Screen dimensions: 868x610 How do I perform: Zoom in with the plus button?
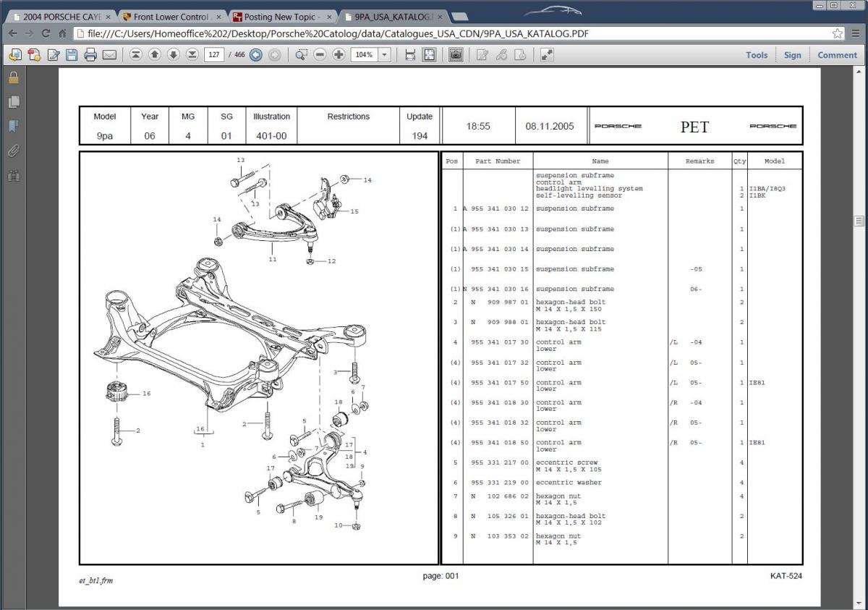point(339,55)
